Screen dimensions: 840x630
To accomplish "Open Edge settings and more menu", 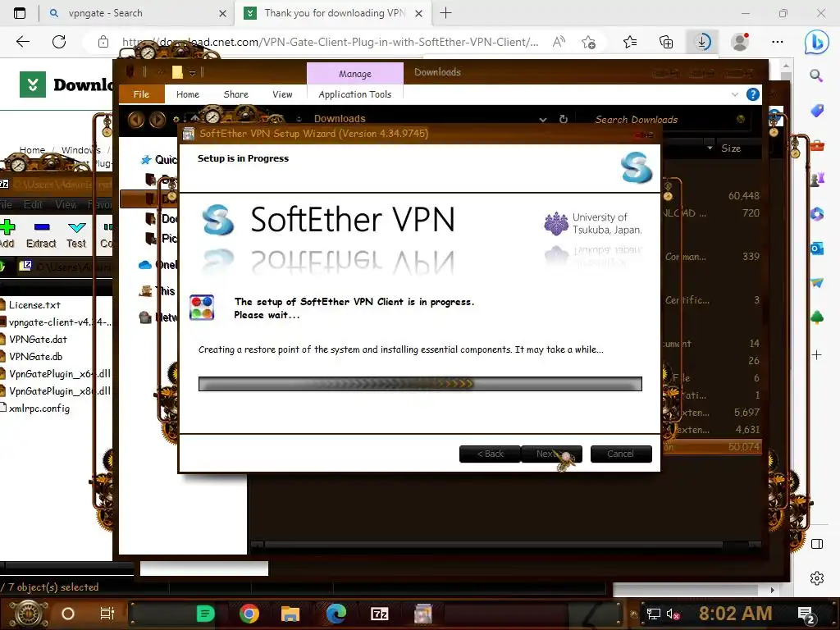I will pyautogui.click(x=778, y=42).
